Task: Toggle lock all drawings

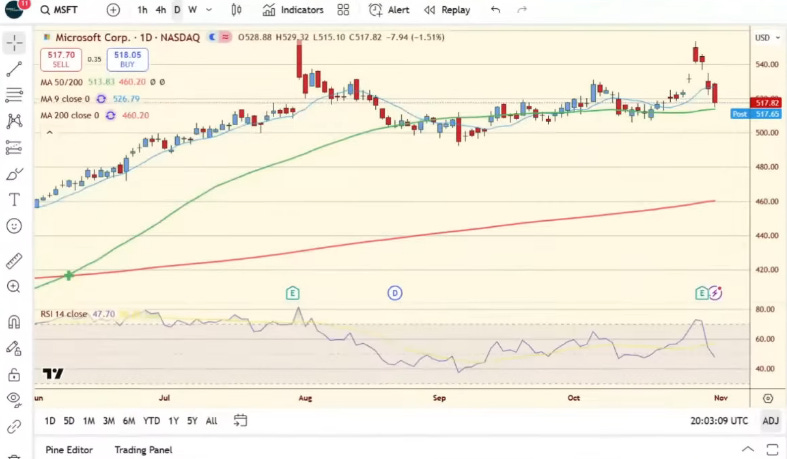Action: point(14,374)
